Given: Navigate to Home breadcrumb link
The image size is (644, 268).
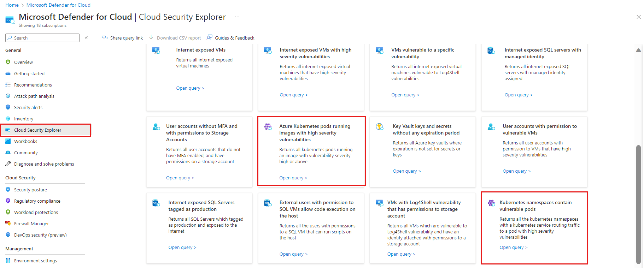Looking at the screenshot, I should [x=12, y=5].
